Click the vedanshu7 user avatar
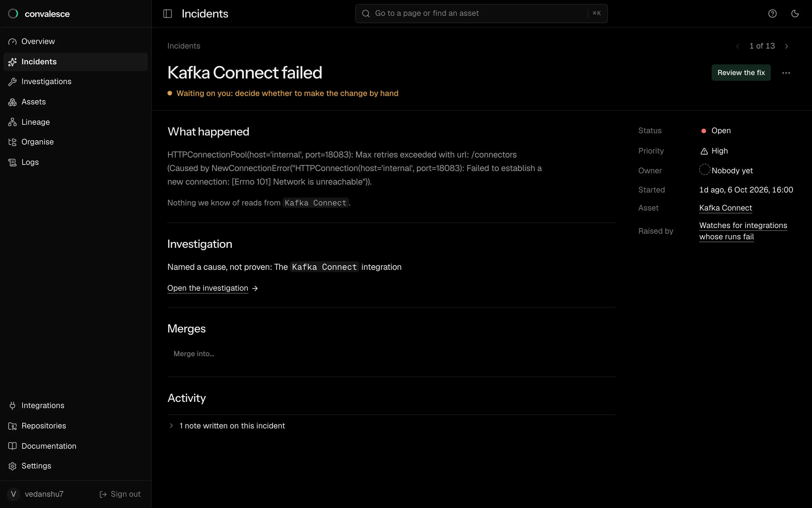The height and width of the screenshot is (508, 812). (x=14, y=494)
